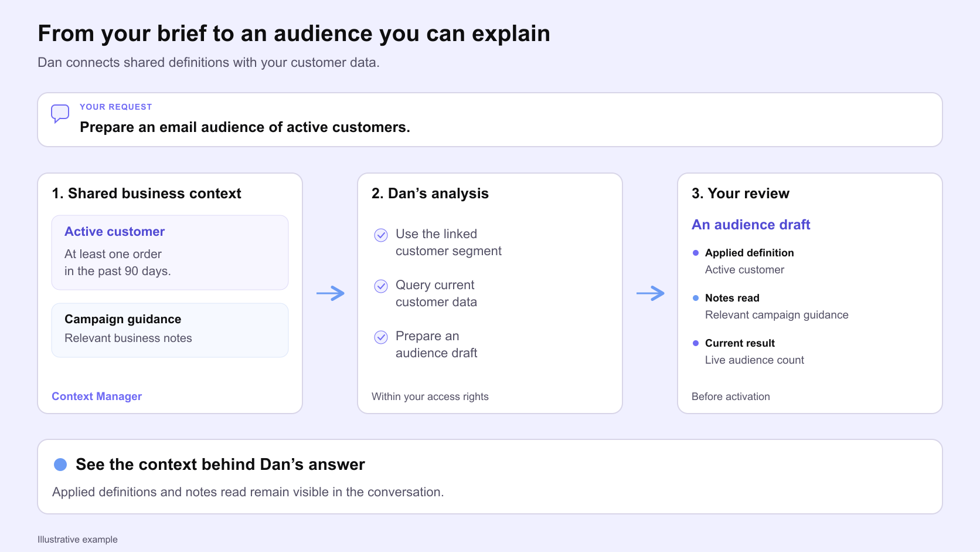Click the speech bubble icon beside Your Request
This screenshot has height=552, width=980.
click(x=60, y=113)
